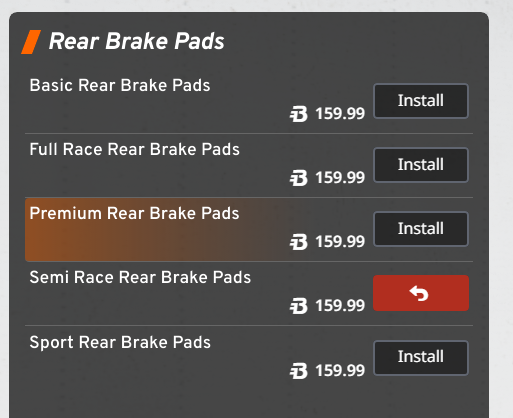Select the Basic Rear Brake Pads row label
The image size is (513, 418).
120,85
